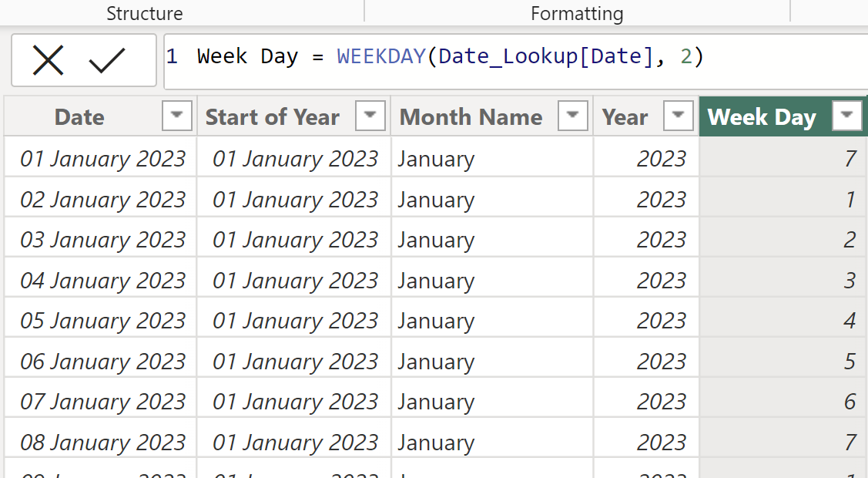Select the Month Name column header
Screen dimensions: 868x478
pos(471,117)
